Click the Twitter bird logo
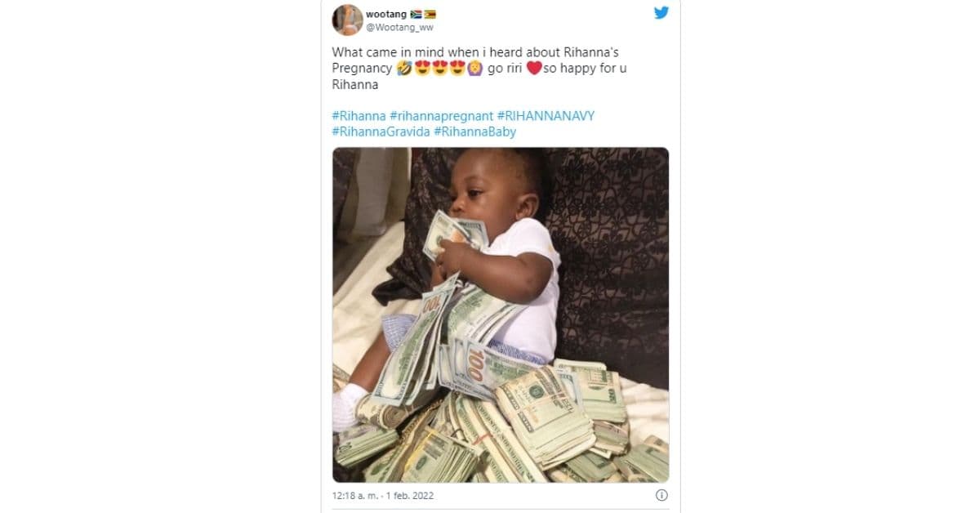This screenshot has height=513, width=980. click(661, 13)
